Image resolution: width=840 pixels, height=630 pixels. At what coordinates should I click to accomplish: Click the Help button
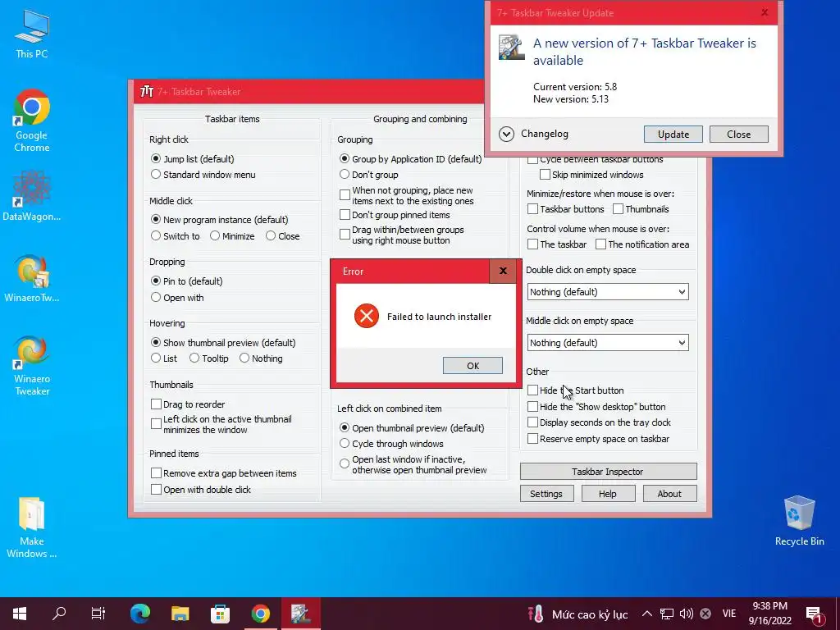(608, 493)
